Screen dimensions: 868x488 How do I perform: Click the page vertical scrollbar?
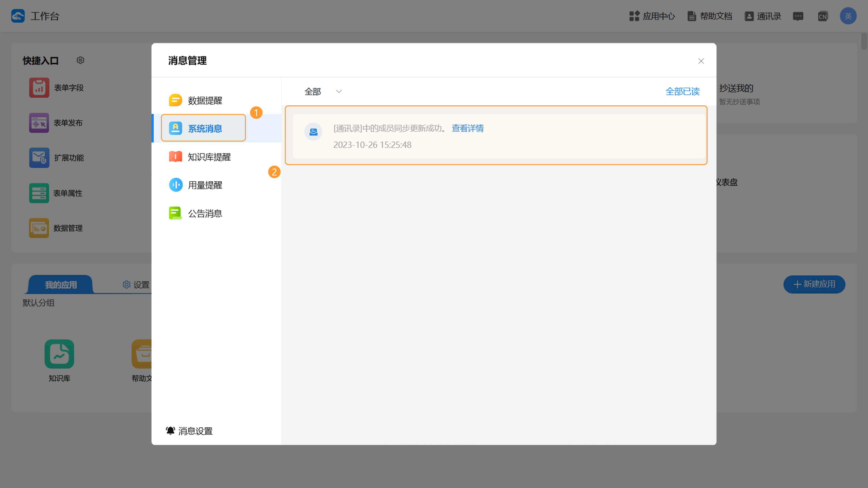tap(864, 41)
